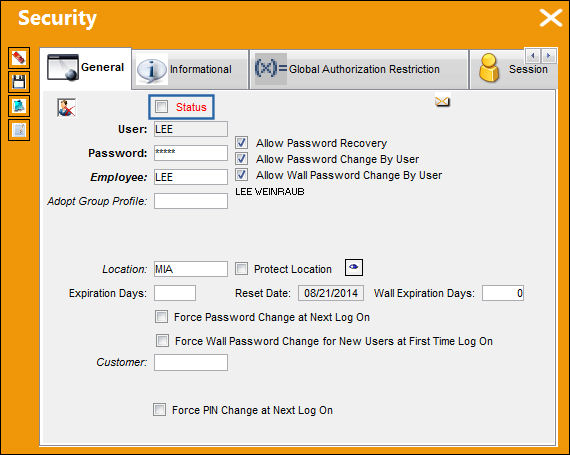The width and height of the screenshot is (570, 455).
Task: Enable Force Wall Password Change for New Users
Action: coord(162,341)
